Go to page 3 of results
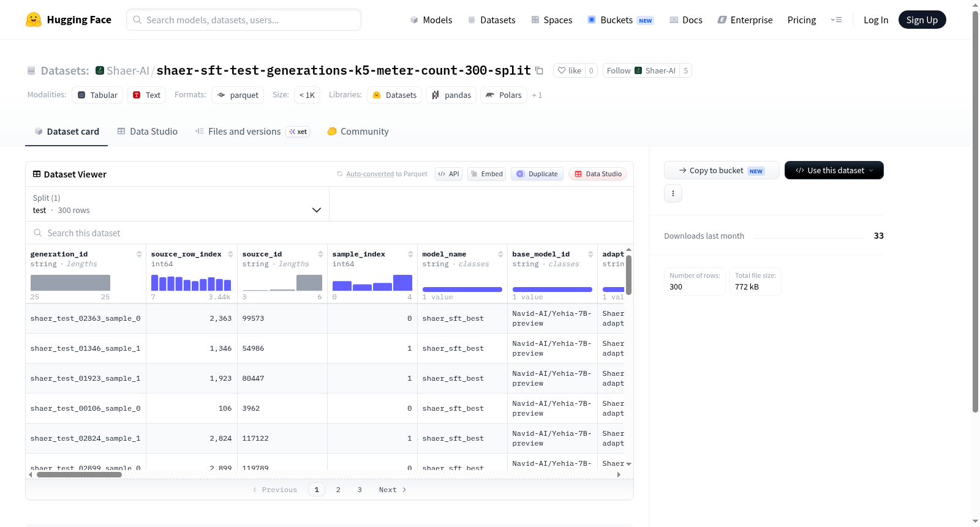The height and width of the screenshot is (527, 980). 360,490
